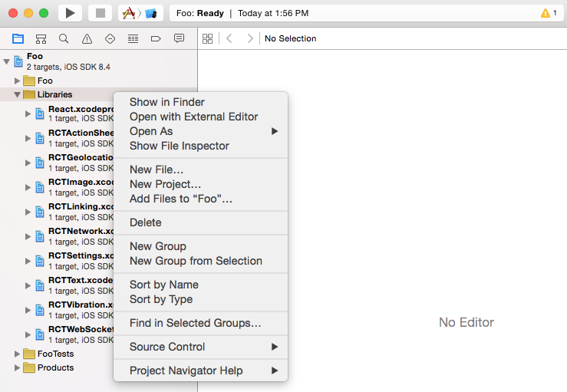The width and height of the screenshot is (567, 392).
Task: Show the Report navigator speech bubble
Action: pyautogui.click(x=179, y=38)
